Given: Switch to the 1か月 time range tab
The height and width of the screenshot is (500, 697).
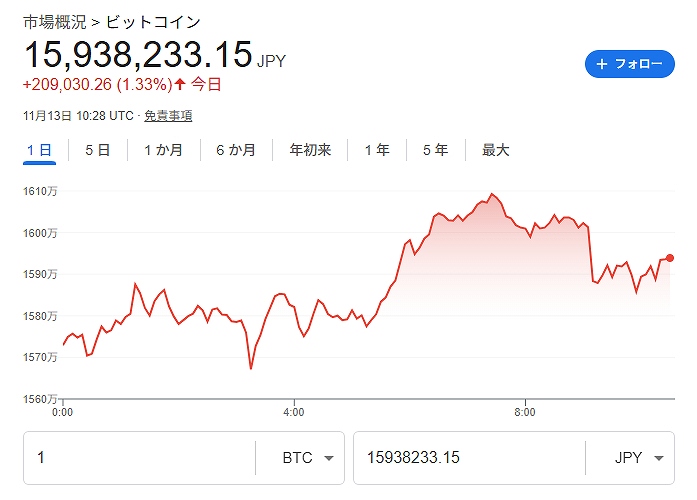Looking at the screenshot, I should 163,150.
